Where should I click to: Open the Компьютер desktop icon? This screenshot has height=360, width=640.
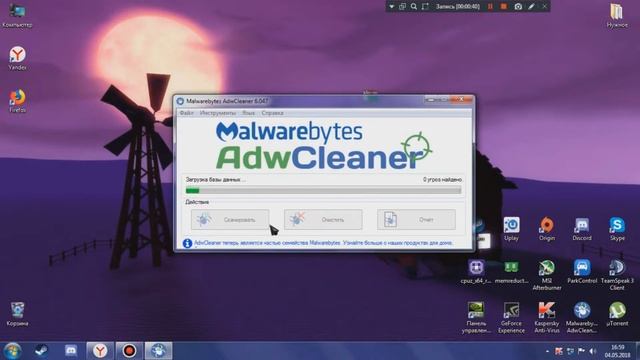point(17,15)
